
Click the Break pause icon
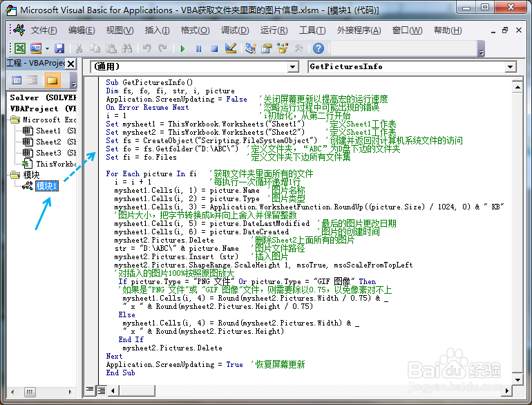199,48
